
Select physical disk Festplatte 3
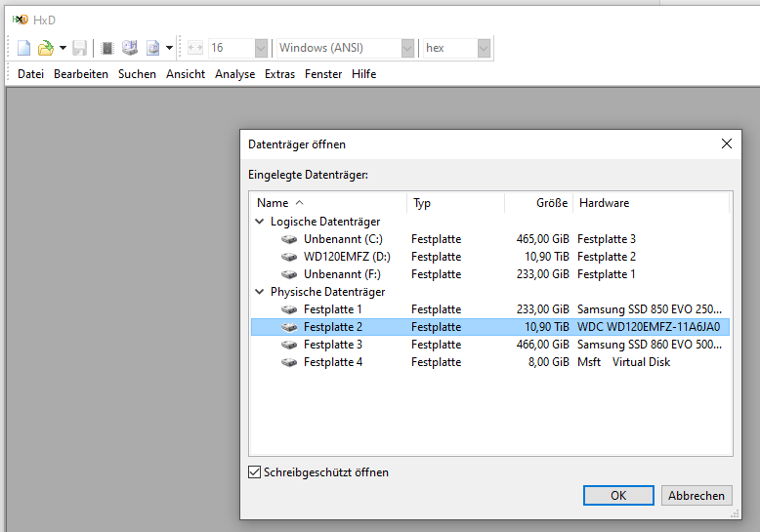point(490,345)
